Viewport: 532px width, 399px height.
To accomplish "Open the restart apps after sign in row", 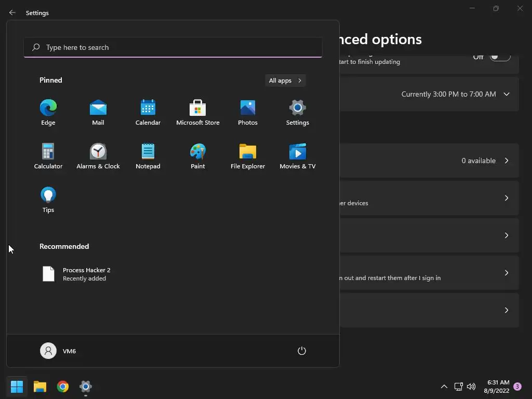I will [x=429, y=273].
